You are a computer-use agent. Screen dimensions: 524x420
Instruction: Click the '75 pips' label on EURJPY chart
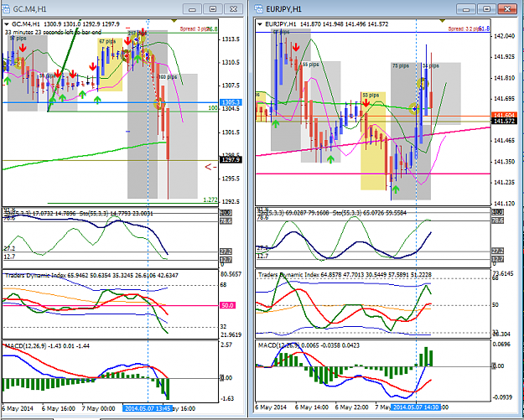click(401, 66)
